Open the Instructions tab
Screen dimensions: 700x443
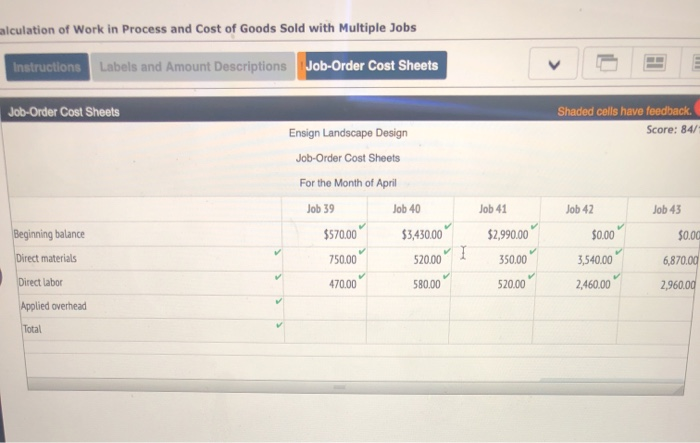[x=47, y=67]
